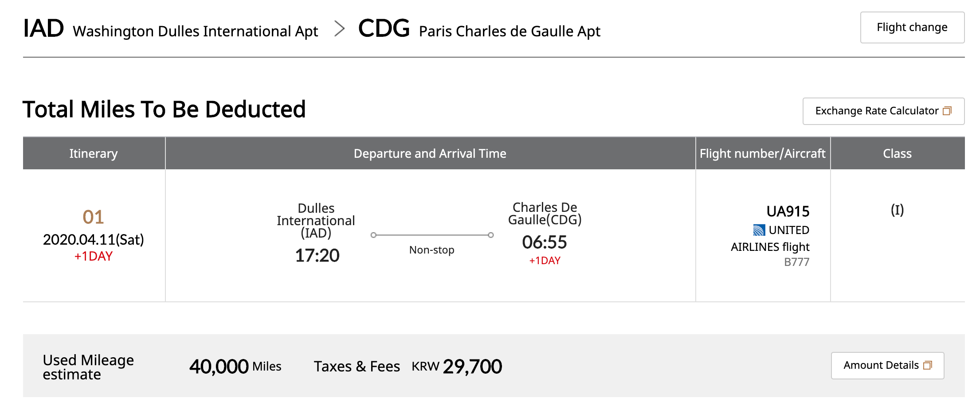Click the 40,000 Miles mileage value
980x406 pixels.
(x=235, y=366)
